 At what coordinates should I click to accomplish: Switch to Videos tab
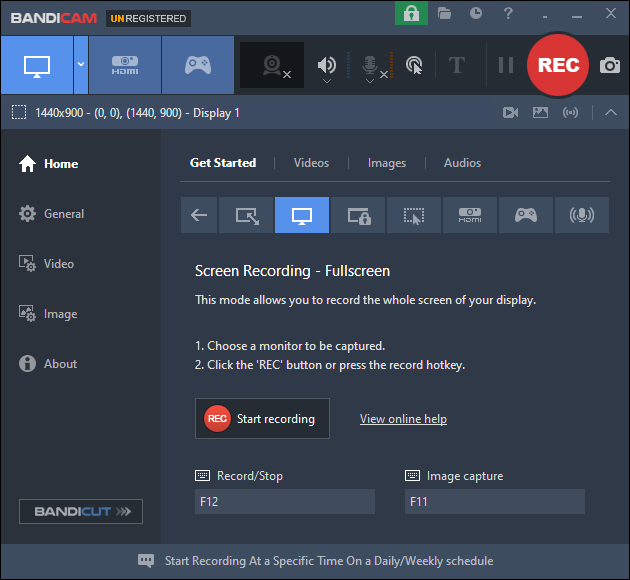click(311, 163)
